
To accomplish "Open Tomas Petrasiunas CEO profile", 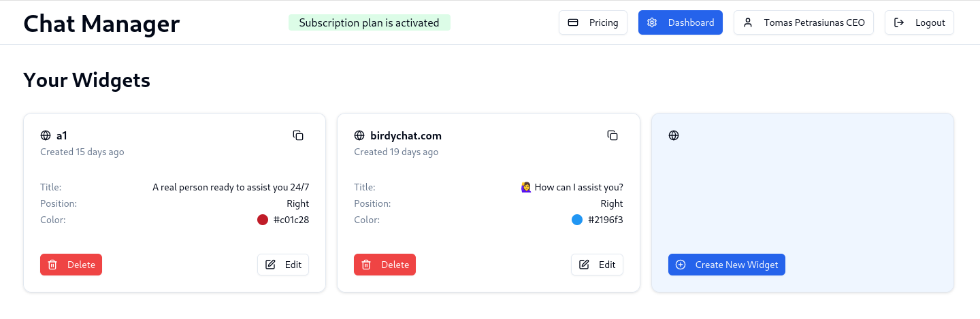I will [804, 22].
